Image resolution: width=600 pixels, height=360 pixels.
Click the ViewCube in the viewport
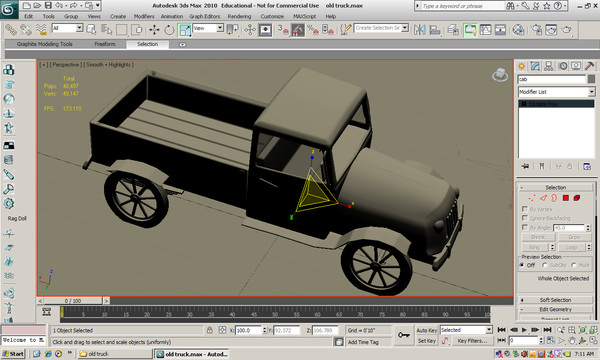coord(500,74)
